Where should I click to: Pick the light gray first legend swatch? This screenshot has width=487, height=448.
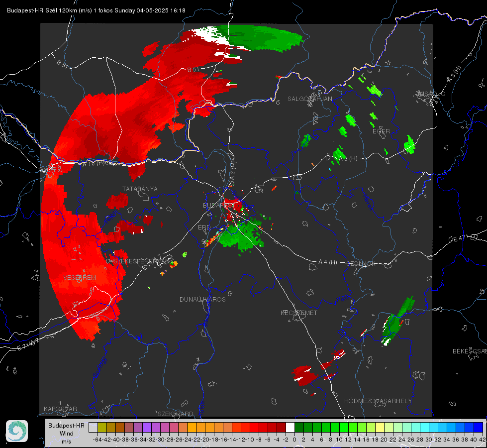click(x=93, y=427)
